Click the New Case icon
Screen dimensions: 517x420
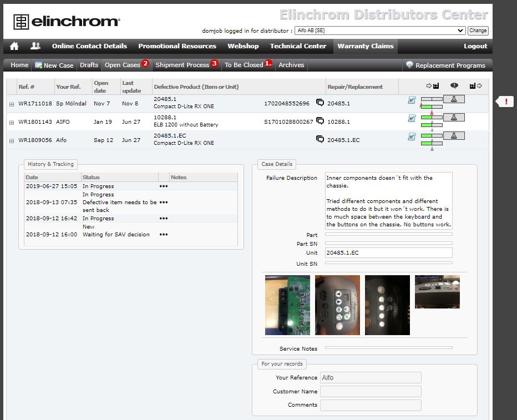coord(38,65)
